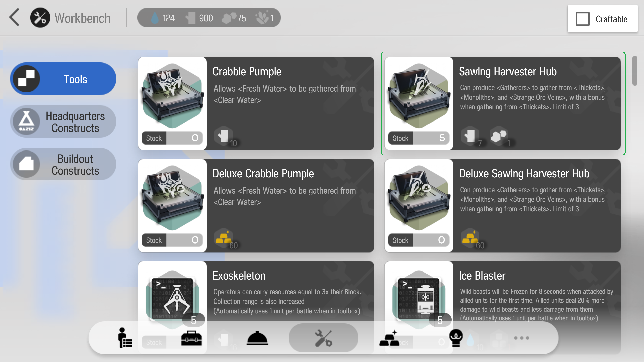
Task: Select the Crabbie Pumpie item card
Action: point(256,103)
